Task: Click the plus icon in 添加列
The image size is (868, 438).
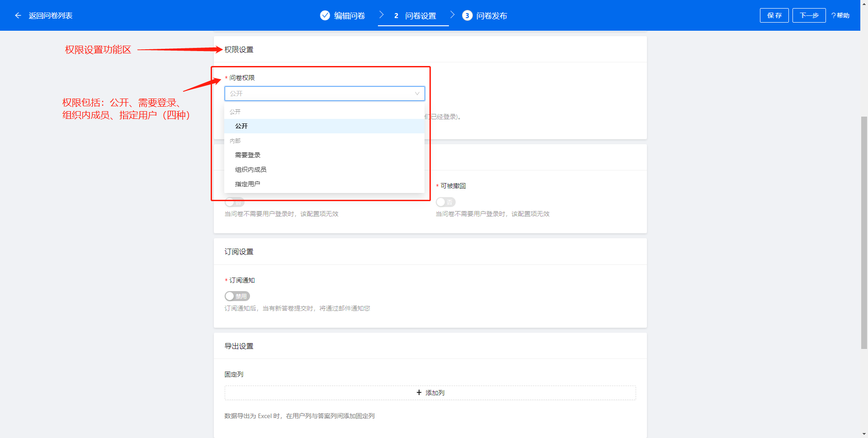Action: coord(419,393)
